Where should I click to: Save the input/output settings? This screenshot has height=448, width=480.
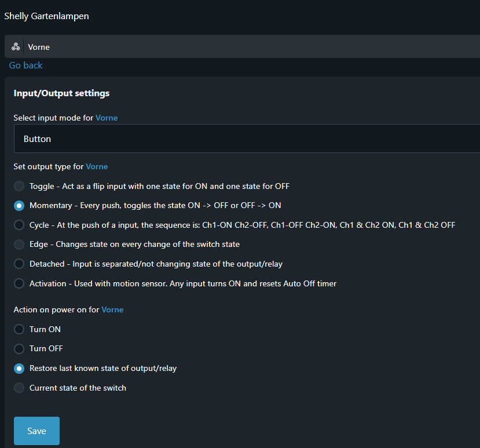click(36, 431)
